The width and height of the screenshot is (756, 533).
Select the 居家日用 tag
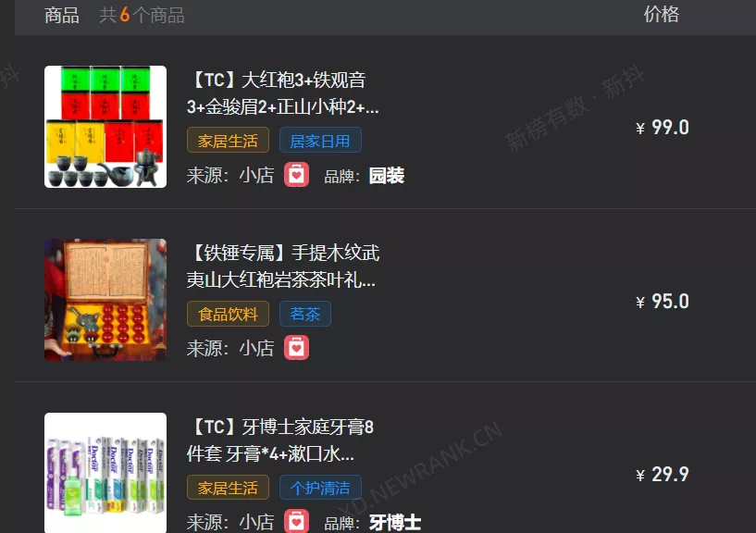(x=320, y=141)
